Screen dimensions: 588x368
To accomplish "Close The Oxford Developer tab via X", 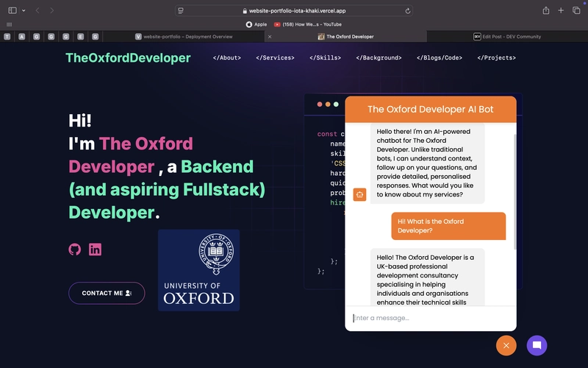I will (270, 37).
